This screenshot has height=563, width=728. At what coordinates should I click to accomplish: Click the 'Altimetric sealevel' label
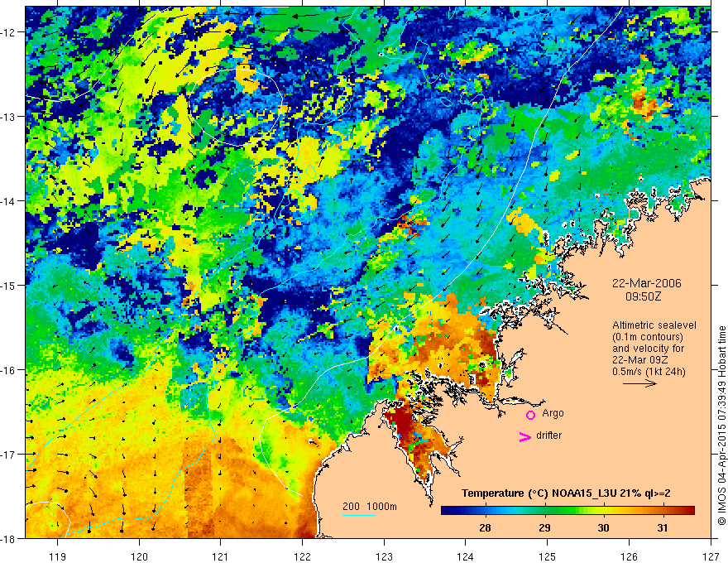tap(654, 325)
